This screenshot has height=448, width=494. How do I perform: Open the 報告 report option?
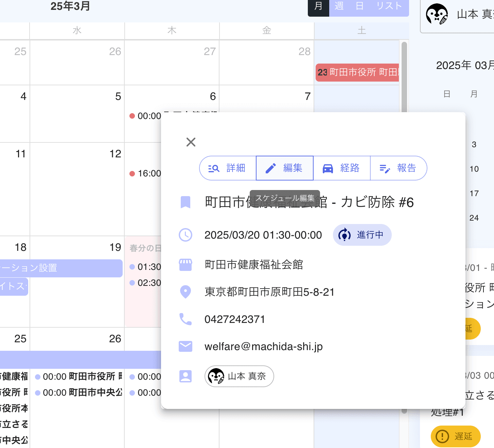(398, 168)
